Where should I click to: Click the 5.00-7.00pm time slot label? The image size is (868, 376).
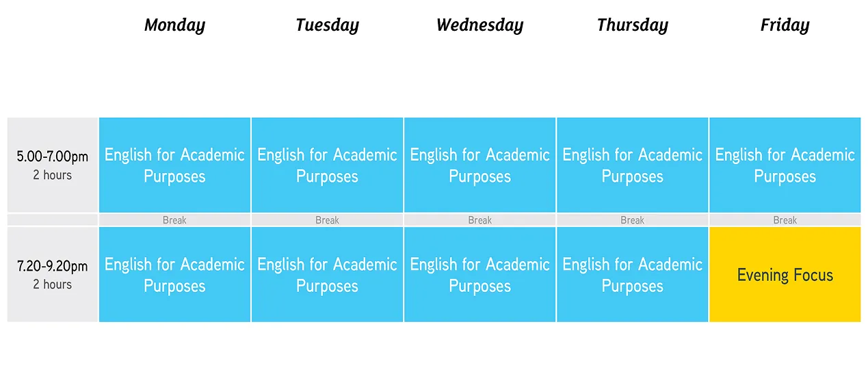tap(53, 165)
